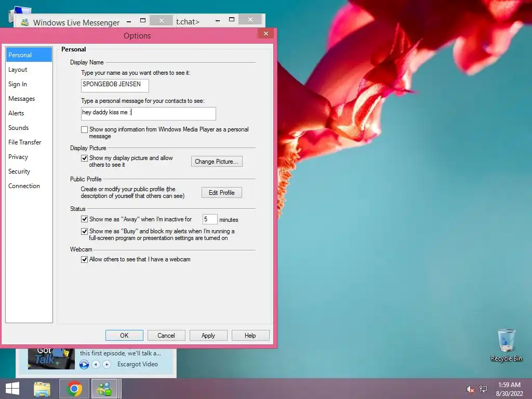Select the Personal category in Options
532x399 pixels.
pyautogui.click(x=29, y=55)
